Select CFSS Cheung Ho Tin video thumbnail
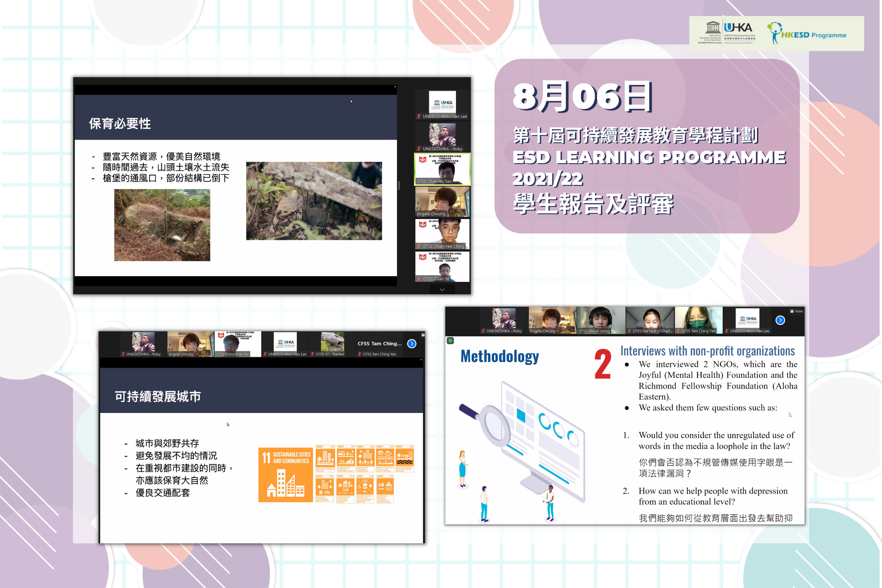 [238, 344]
